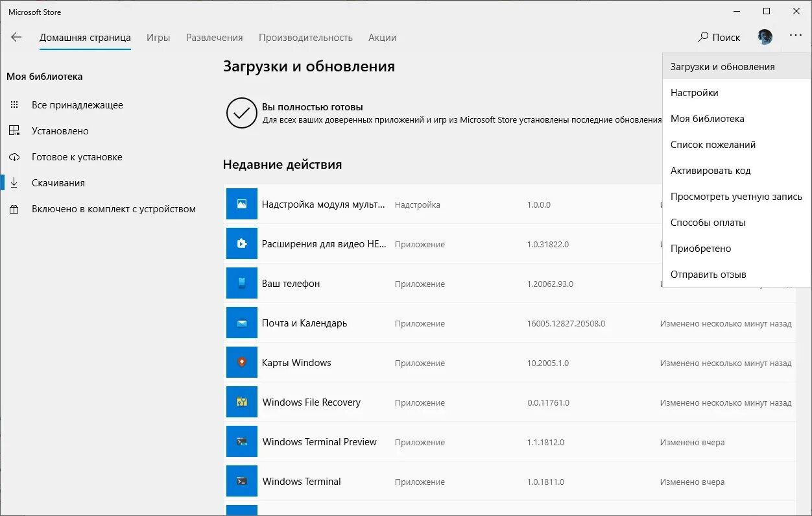
Task: Switch to the Акции tab
Action: pyautogui.click(x=382, y=38)
